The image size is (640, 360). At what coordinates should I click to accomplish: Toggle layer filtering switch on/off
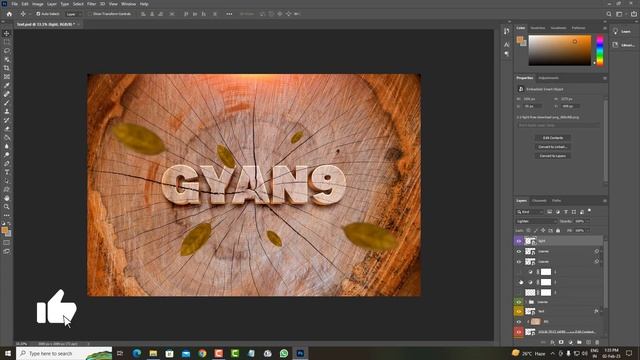click(589, 211)
